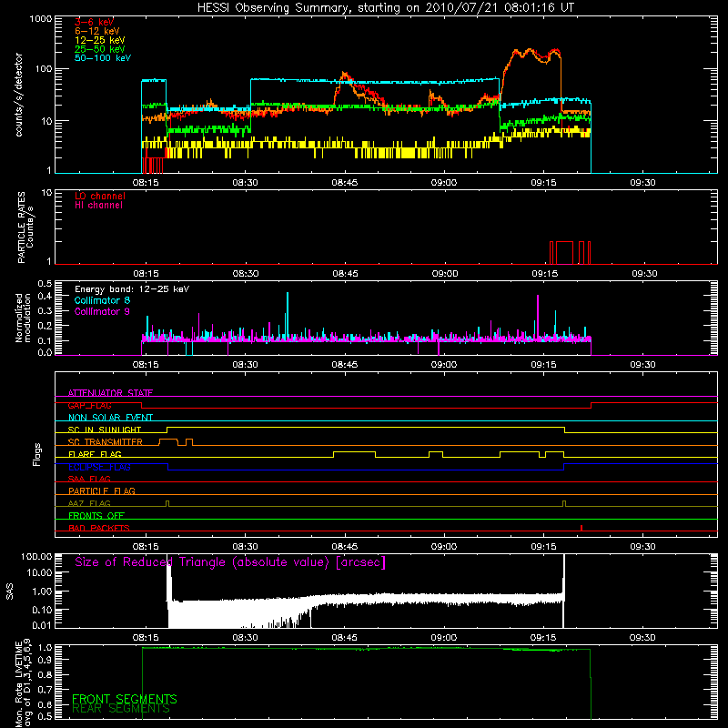
Task: Click the HI channel legend label
Action: click(x=98, y=206)
